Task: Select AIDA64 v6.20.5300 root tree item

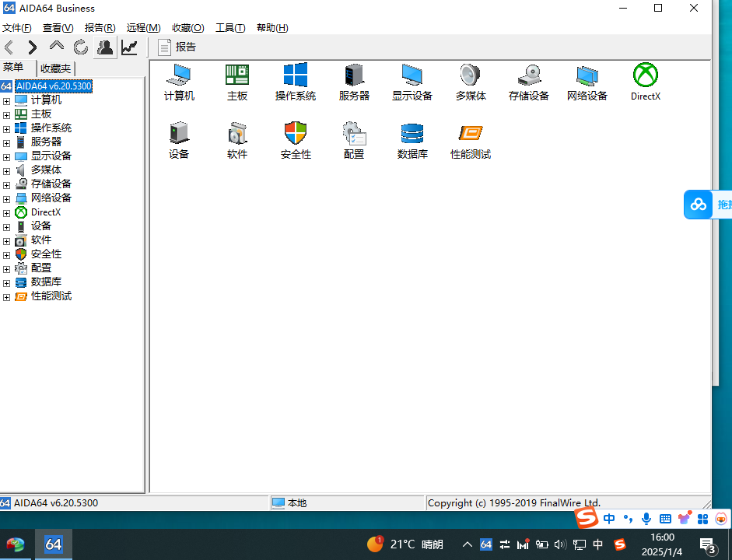Action: tap(53, 86)
